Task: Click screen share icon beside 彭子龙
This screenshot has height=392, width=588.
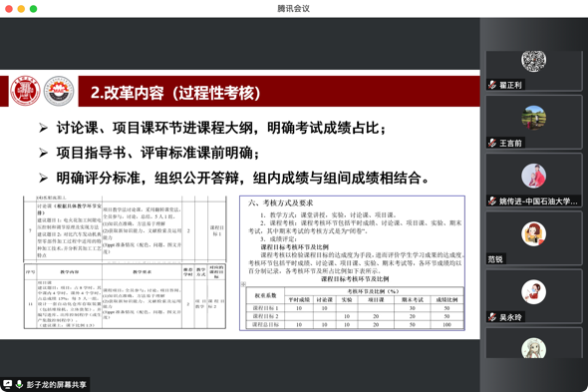Action: [8, 384]
